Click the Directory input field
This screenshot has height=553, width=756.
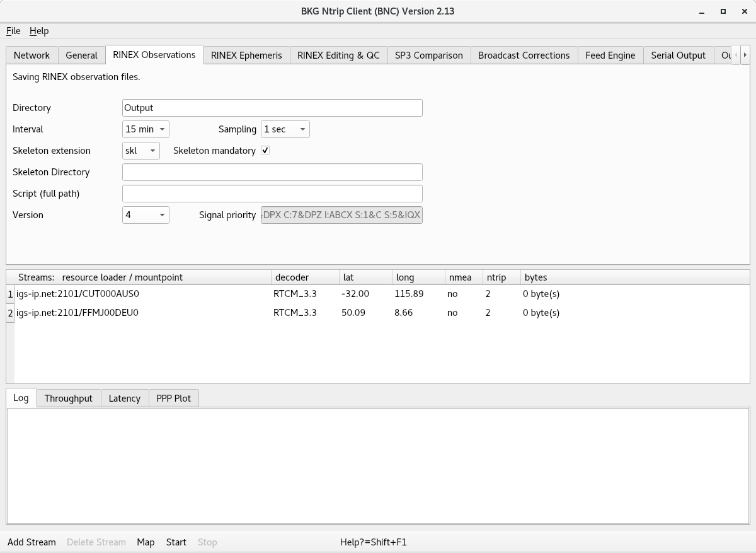click(x=272, y=108)
